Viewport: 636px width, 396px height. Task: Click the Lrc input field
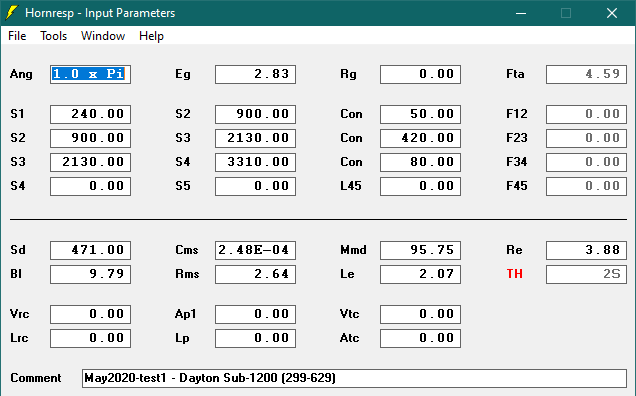tap(90, 338)
